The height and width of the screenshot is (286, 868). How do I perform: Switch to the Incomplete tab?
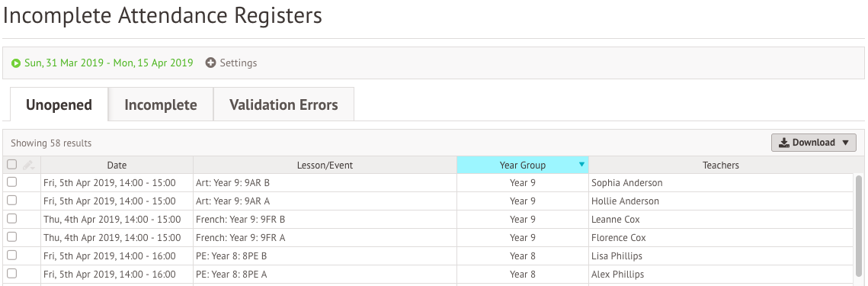pyautogui.click(x=161, y=104)
